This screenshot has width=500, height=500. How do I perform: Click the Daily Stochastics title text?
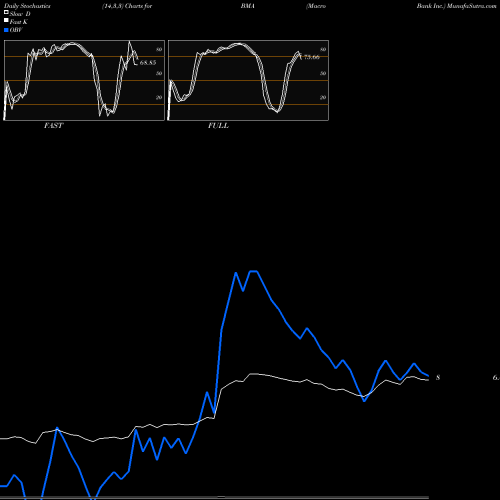coord(27,6)
